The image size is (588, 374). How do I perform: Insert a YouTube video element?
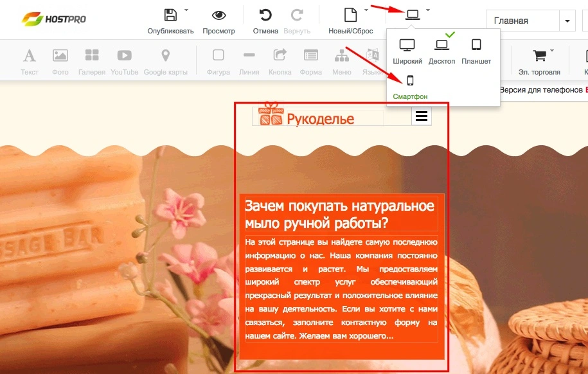point(125,62)
